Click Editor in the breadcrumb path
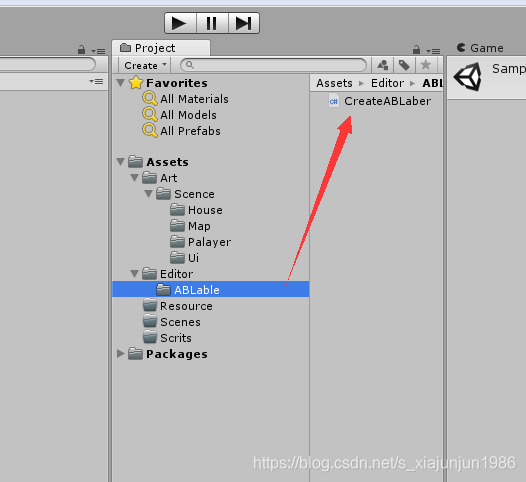 (x=387, y=83)
